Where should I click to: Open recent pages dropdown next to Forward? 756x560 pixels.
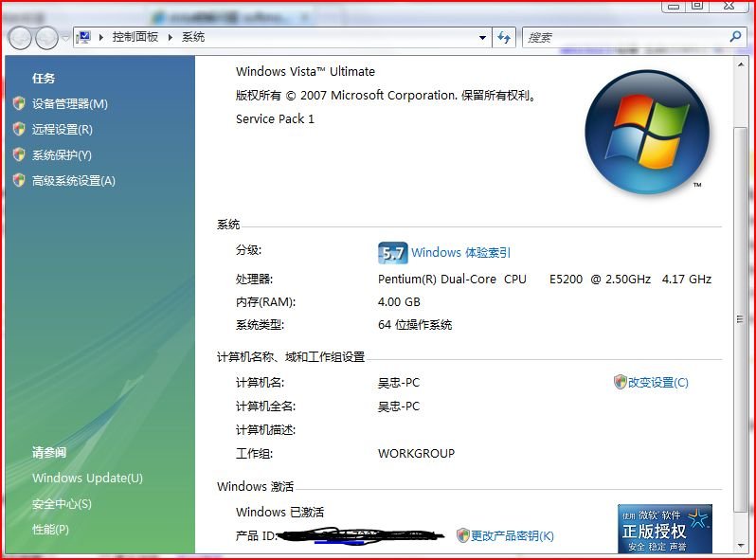click(x=65, y=38)
